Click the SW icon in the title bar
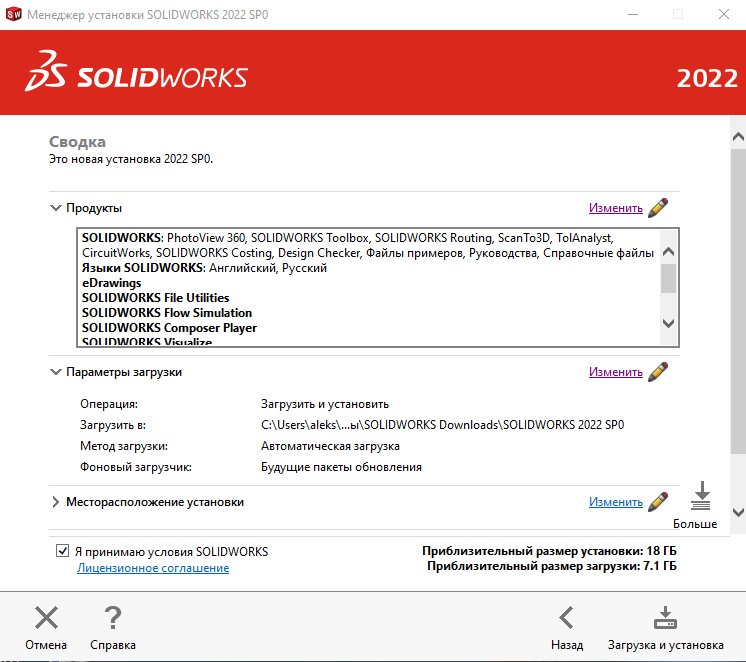746x662 pixels. point(13,14)
